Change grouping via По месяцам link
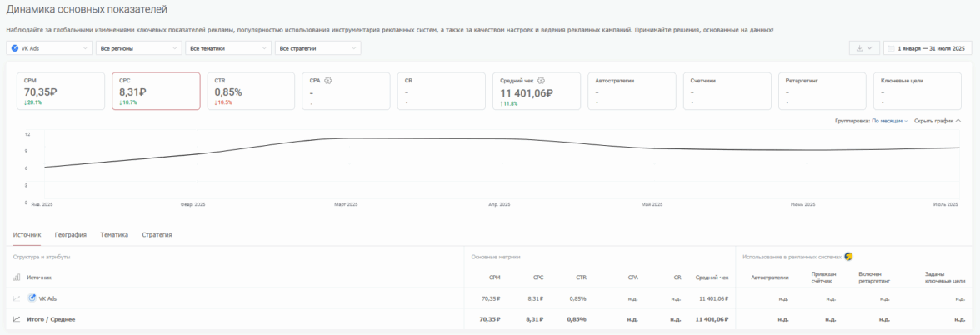The image size is (980, 335). tap(889, 121)
